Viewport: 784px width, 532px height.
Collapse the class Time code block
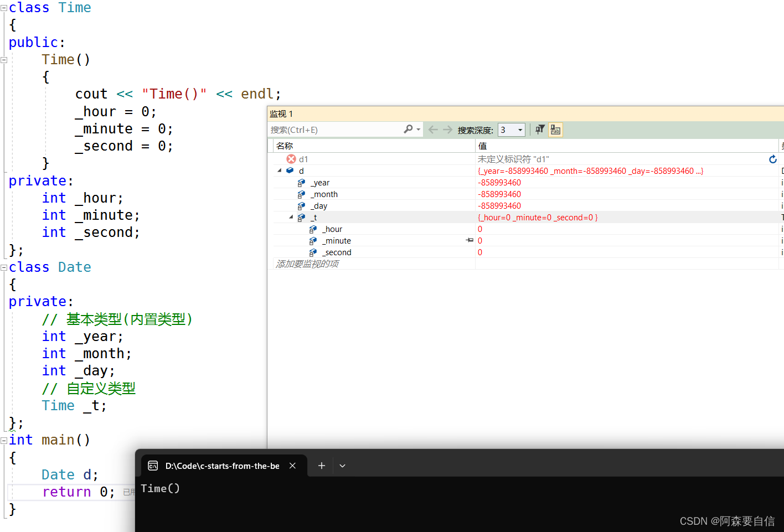4,8
